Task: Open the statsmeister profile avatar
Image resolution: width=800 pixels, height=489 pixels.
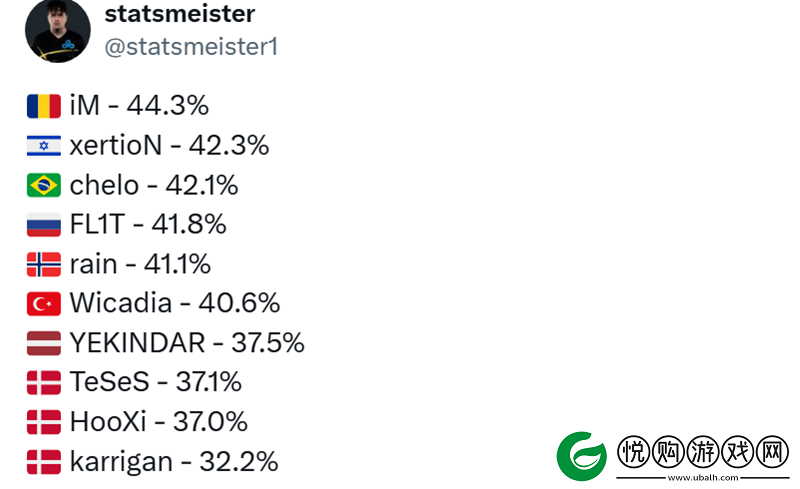Action: 58,30
